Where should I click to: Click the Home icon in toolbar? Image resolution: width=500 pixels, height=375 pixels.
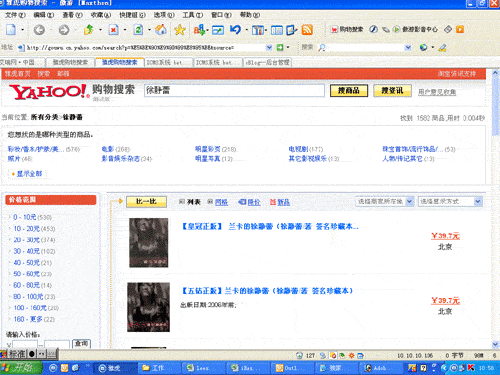pos(161,30)
